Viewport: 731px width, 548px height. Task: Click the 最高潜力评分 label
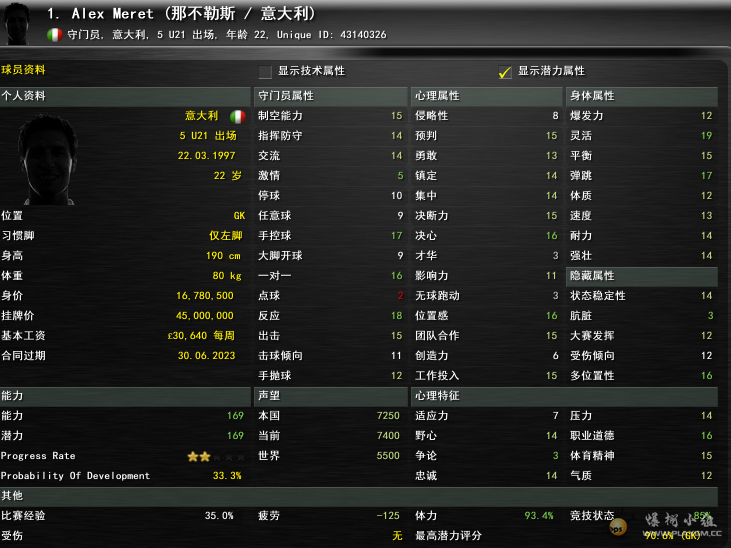[x=448, y=536]
